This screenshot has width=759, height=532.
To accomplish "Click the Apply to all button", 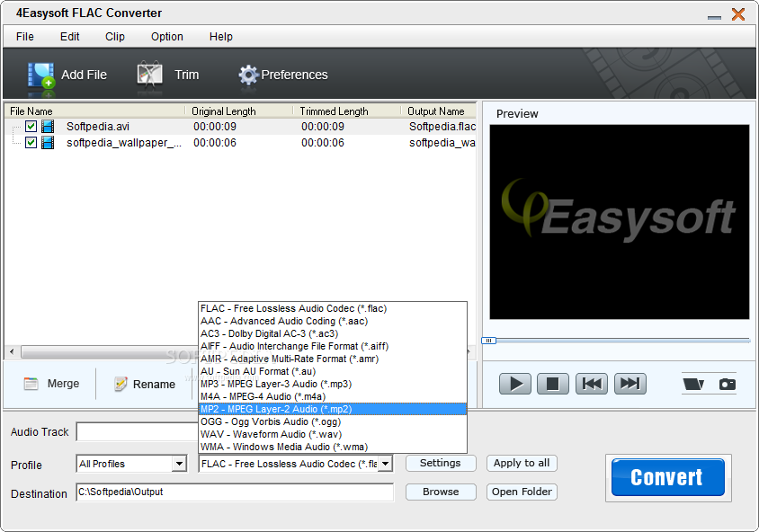I will 522,463.
